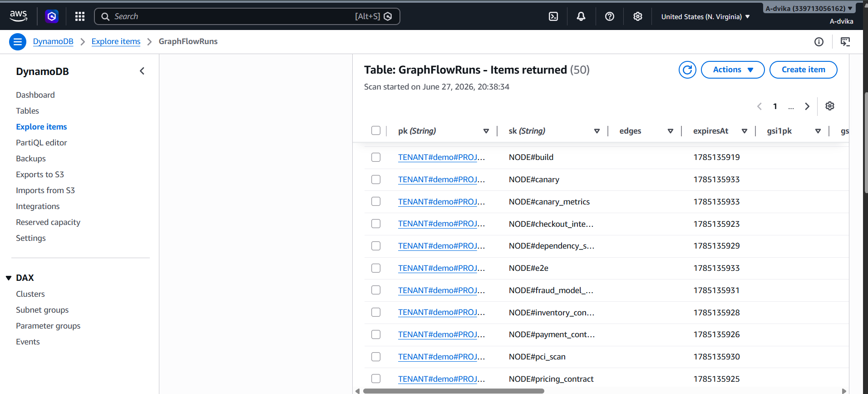Select the NODE#canary_metrics row checkbox
868x394 pixels.
pyautogui.click(x=376, y=201)
